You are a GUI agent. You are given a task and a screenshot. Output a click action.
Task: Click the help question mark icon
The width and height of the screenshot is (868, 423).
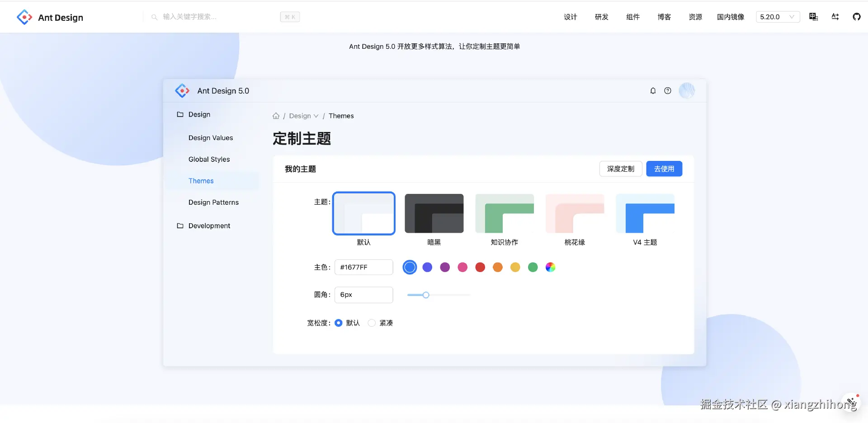pyautogui.click(x=668, y=91)
